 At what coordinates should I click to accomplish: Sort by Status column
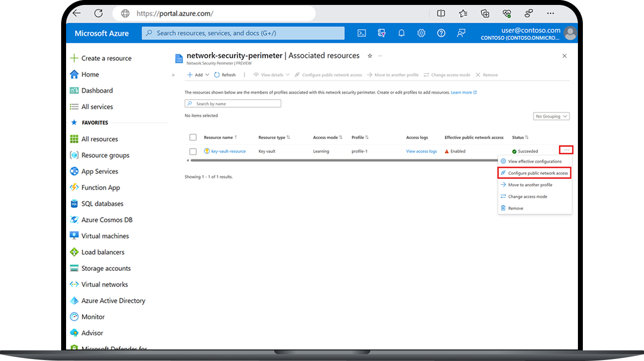tap(520, 138)
